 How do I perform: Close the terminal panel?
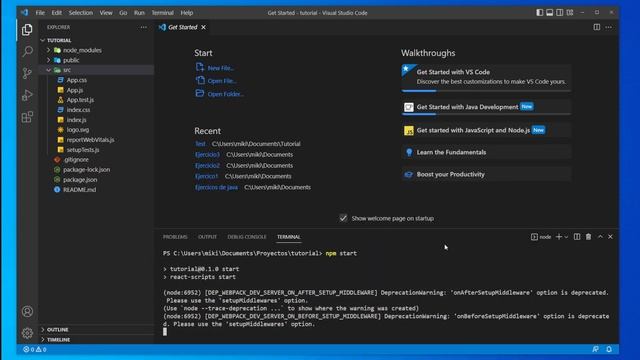pos(610,237)
